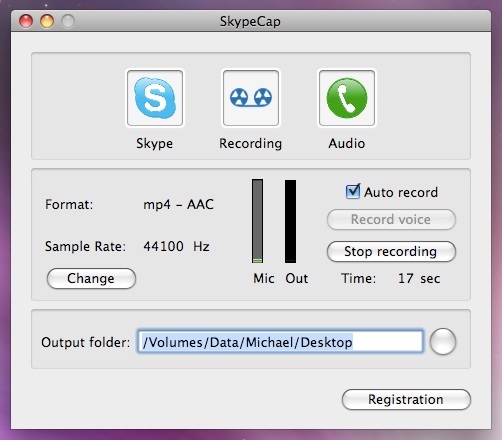Screen dimensions: 502x440
Task: Click the Audio label text
Action: click(347, 144)
